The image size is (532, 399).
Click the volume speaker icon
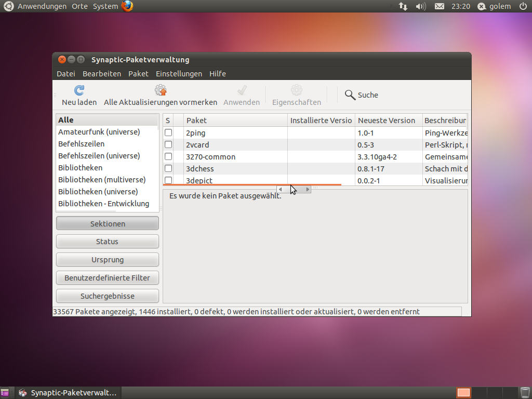(421, 6)
